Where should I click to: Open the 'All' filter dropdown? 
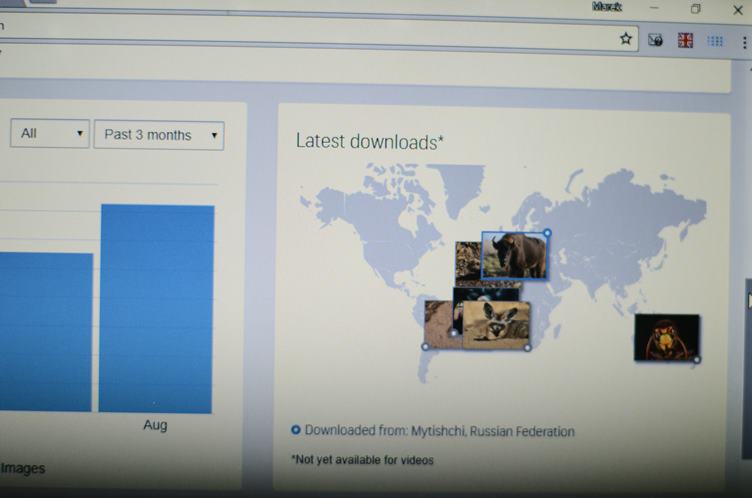pyautogui.click(x=50, y=133)
